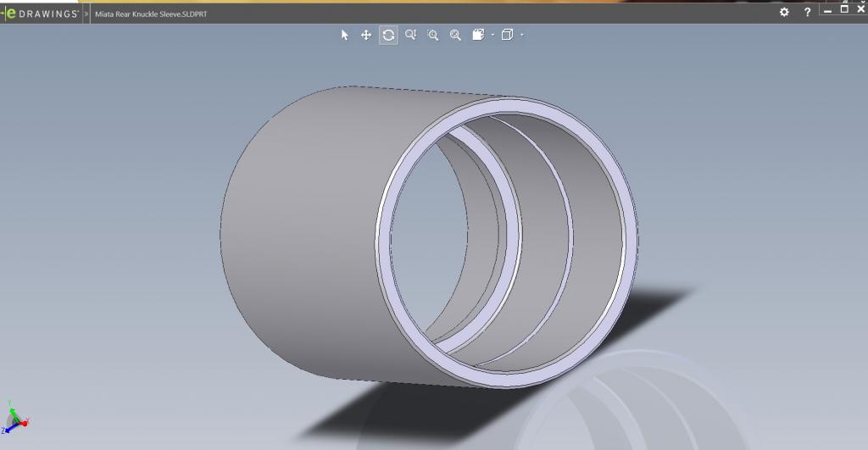Open the display style dropdown arrow
The height and width of the screenshot is (450, 868).
(x=522, y=36)
